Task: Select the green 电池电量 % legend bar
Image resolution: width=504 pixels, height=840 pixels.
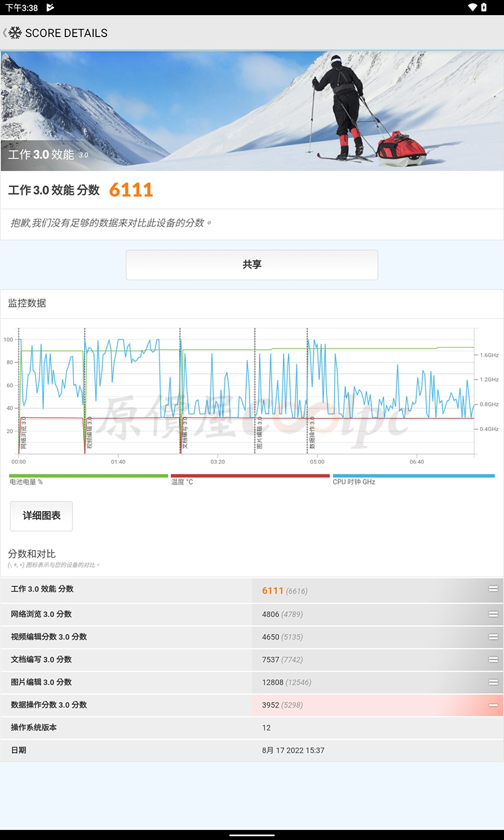Action: coord(89,476)
